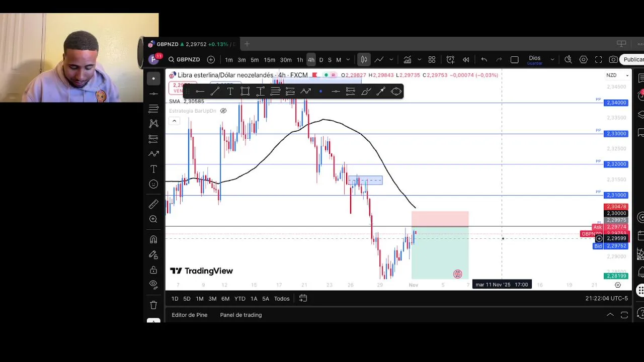Click the bar replay rewind icon

point(466,59)
